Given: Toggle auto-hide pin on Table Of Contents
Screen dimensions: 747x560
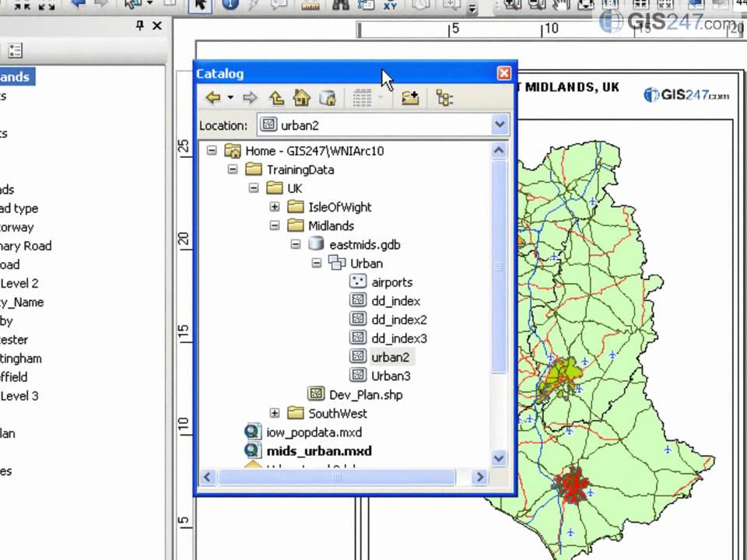Looking at the screenshot, I should 139,25.
